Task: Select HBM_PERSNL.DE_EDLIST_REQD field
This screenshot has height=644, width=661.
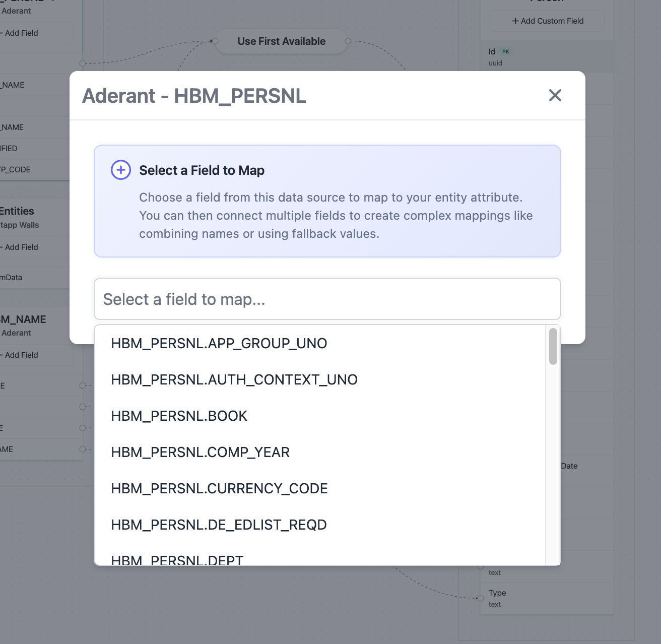Action: coord(219,525)
